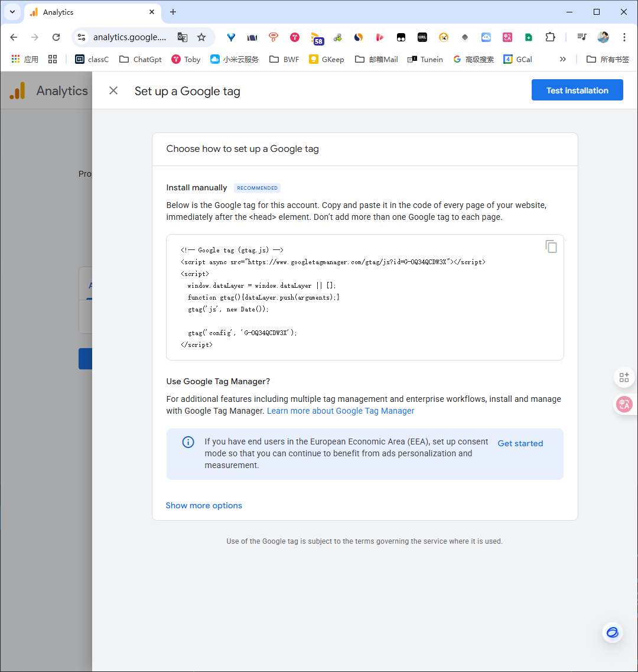Open the apps bookmark shortcut
Viewport: 638px width, 672px height.
[x=25, y=59]
